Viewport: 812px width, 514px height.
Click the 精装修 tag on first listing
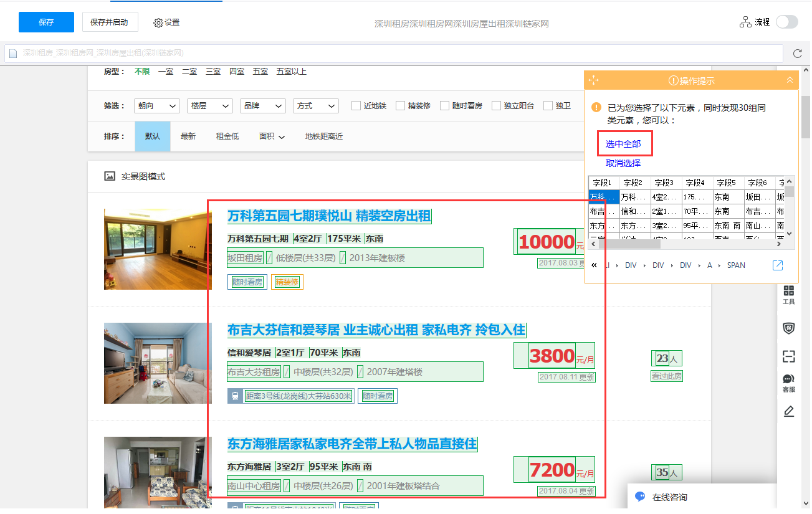pos(287,282)
